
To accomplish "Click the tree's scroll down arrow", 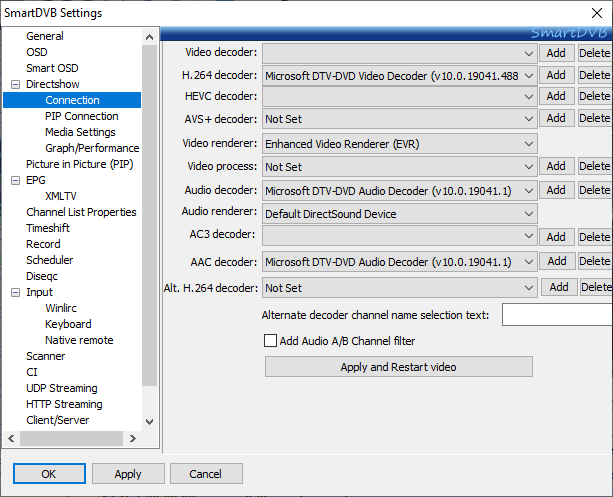I will coord(149,422).
